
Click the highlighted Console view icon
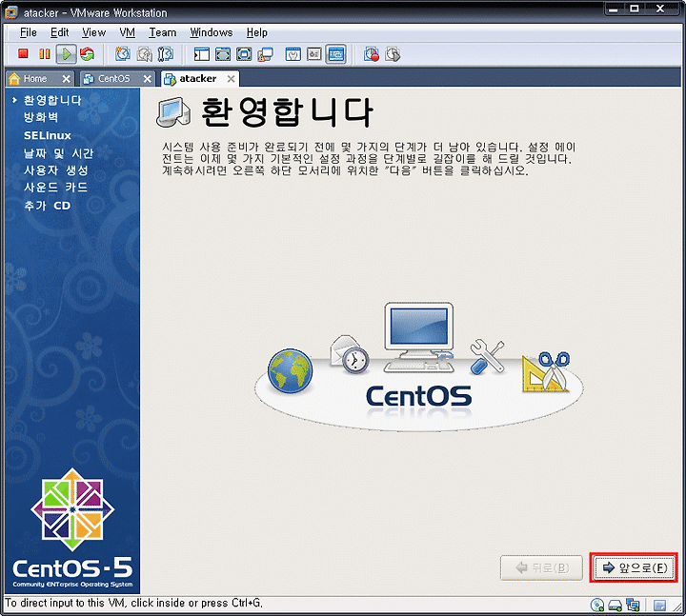coord(335,54)
